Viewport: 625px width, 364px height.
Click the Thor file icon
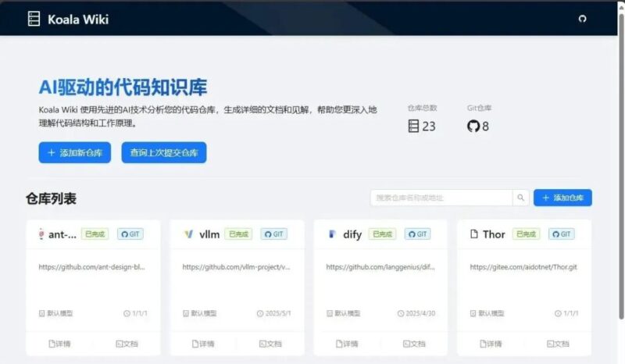(x=474, y=234)
